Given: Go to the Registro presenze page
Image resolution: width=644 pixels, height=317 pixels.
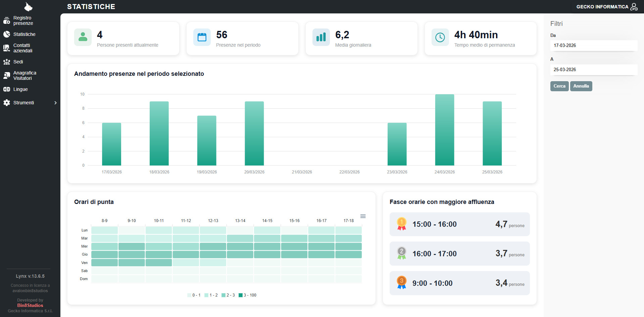Looking at the screenshot, I should [23, 20].
